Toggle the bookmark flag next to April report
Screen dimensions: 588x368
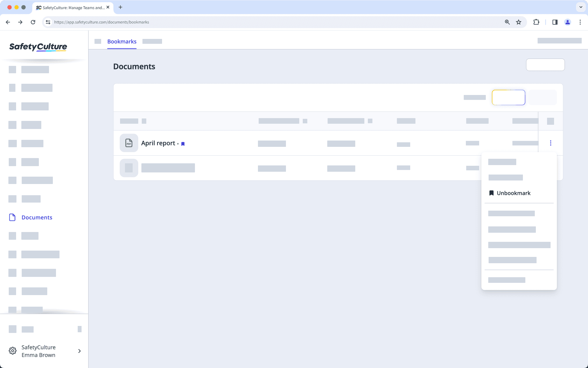tap(183, 144)
